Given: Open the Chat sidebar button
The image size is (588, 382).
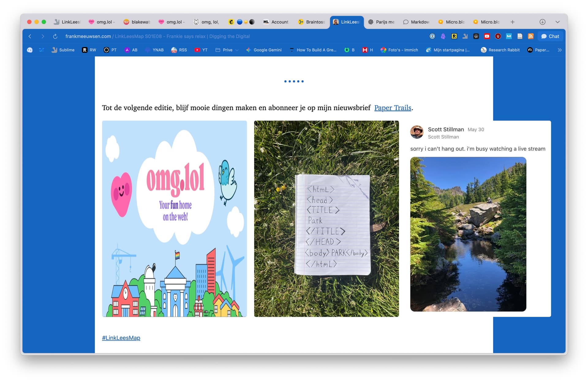Looking at the screenshot, I should 550,36.
